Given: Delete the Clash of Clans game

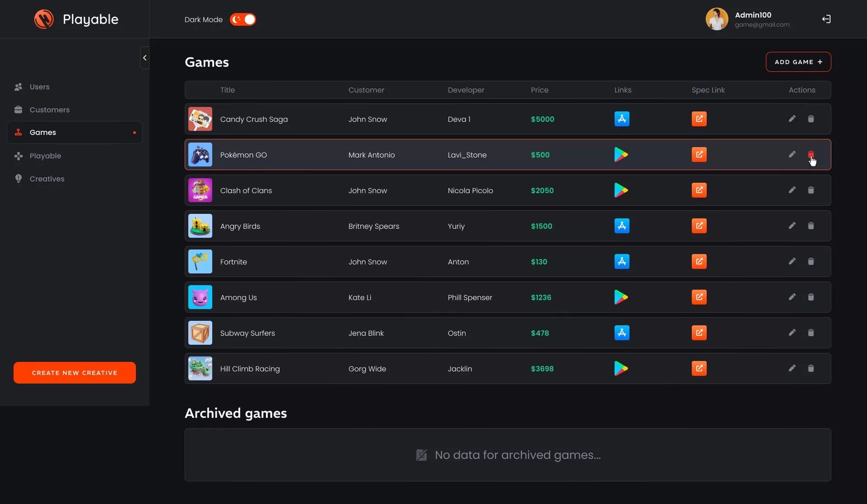Looking at the screenshot, I should [x=811, y=190].
